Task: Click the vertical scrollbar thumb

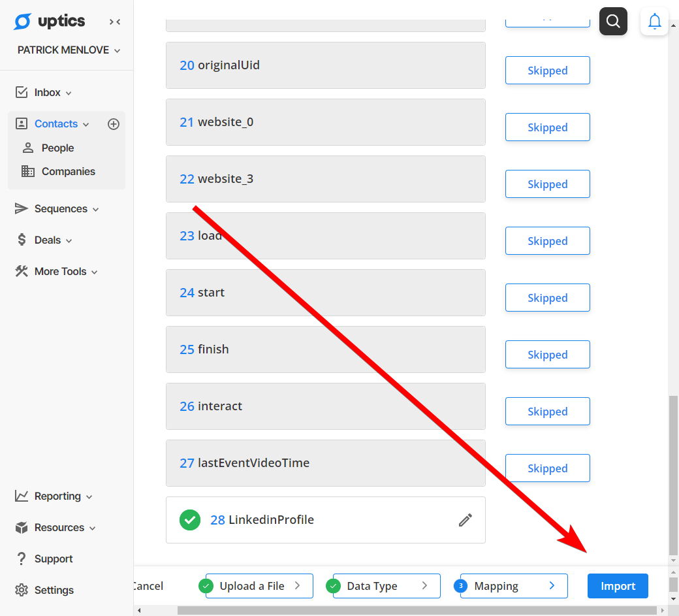Action: tap(673, 475)
